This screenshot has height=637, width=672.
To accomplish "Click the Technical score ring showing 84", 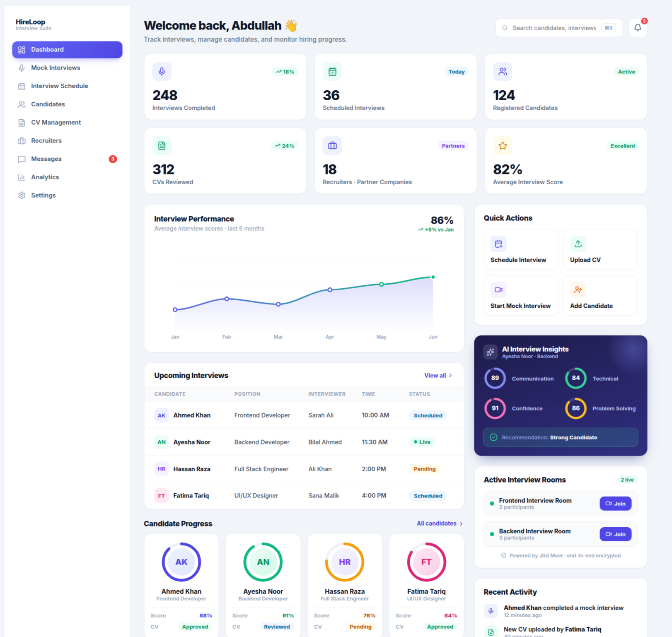I will tap(576, 378).
